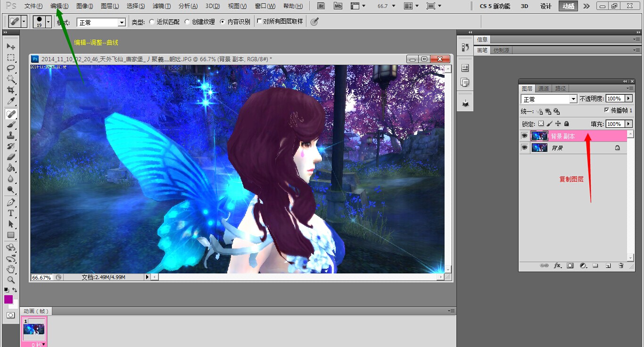
Task: Select the Zoom tool in toolbox
Action: click(x=11, y=280)
